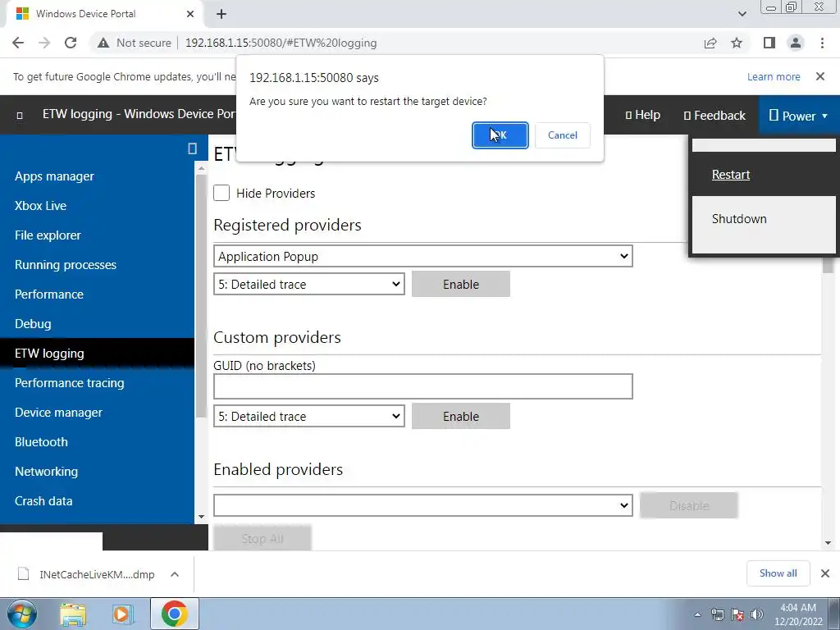Screen dimensions: 840x630
Task: Open the network tray icon
Action: (717, 614)
